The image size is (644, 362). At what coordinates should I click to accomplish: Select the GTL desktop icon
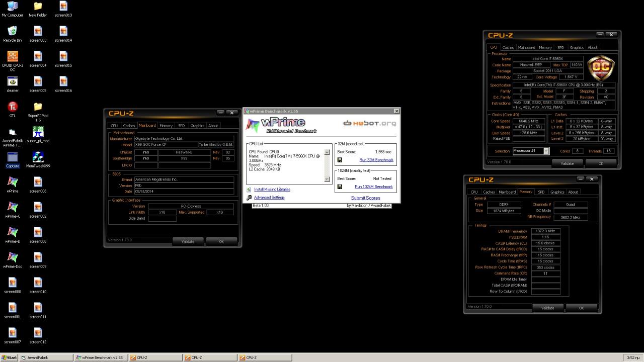[x=13, y=110]
